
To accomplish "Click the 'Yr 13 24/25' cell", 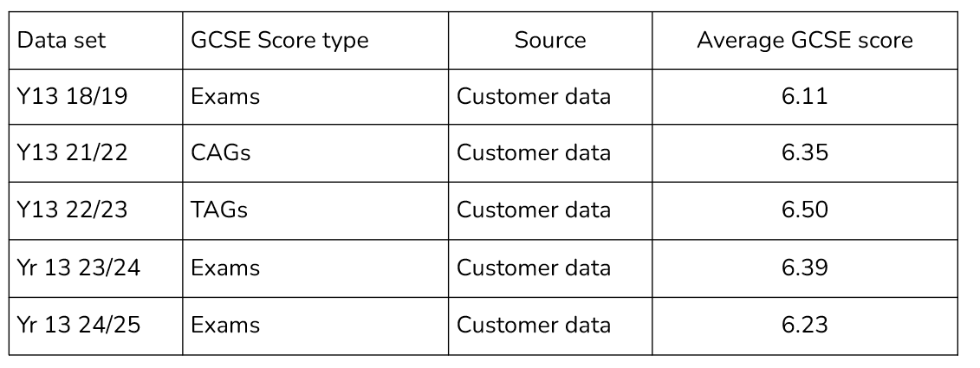I will pyautogui.click(x=95, y=326).
